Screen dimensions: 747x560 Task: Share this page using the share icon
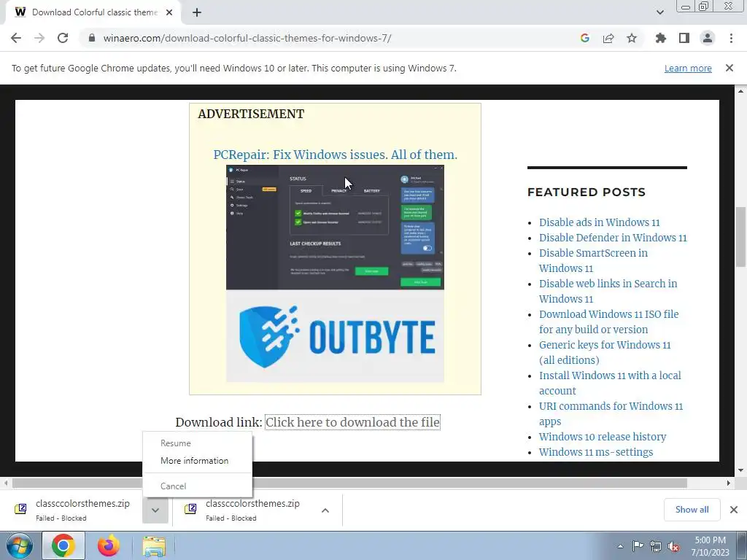click(x=608, y=38)
